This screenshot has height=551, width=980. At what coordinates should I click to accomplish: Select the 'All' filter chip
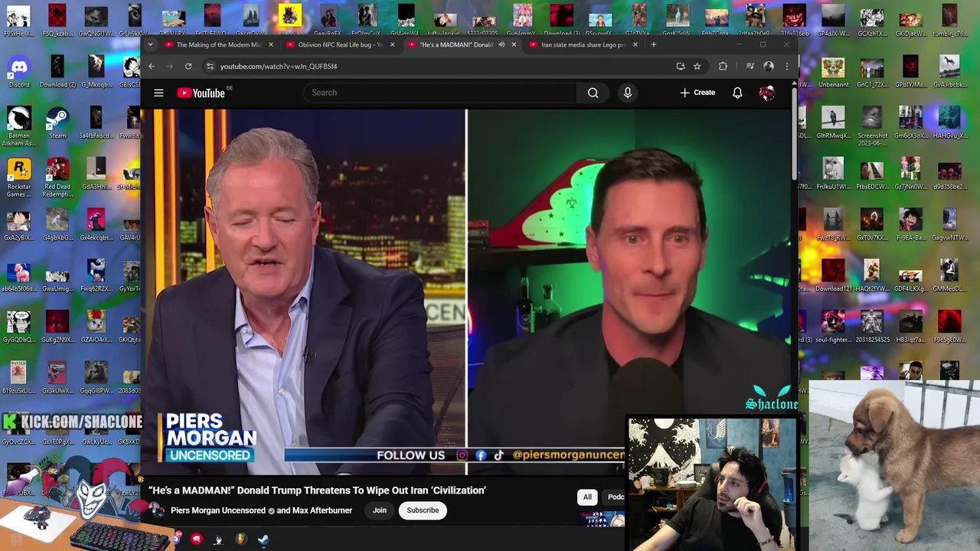coord(587,497)
